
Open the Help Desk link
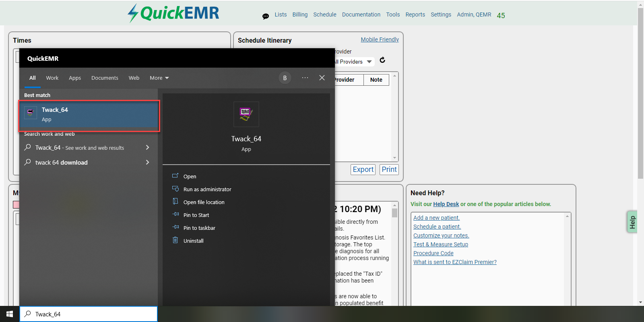446,204
